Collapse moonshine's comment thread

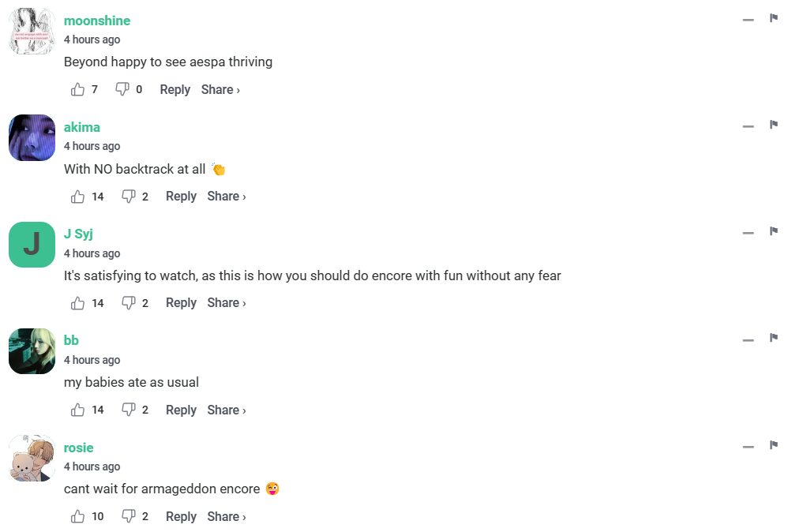click(749, 20)
